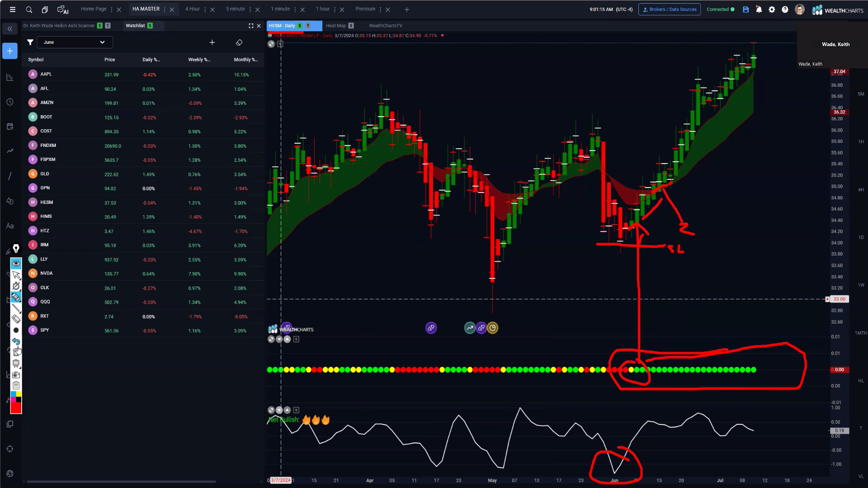Switch to Home Page tab
This screenshot has width=868, height=488.
(x=94, y=9)
